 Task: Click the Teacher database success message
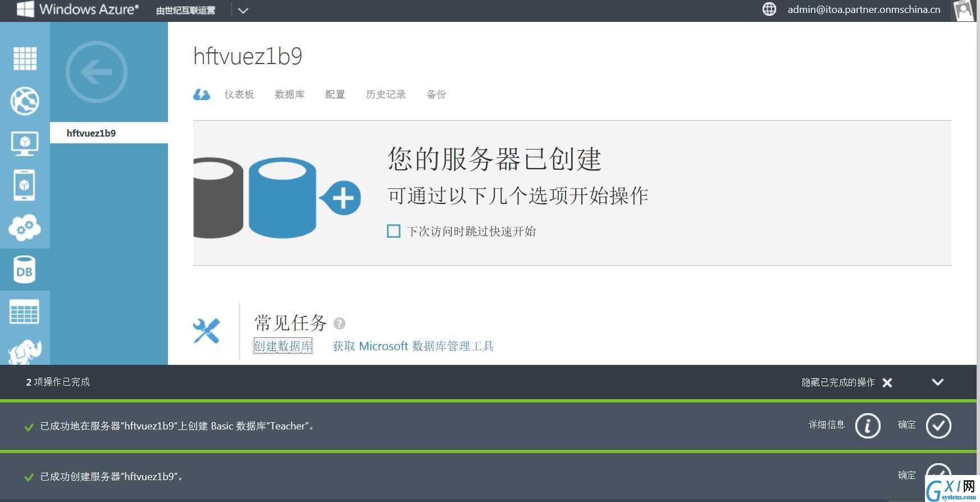(177, 426)
